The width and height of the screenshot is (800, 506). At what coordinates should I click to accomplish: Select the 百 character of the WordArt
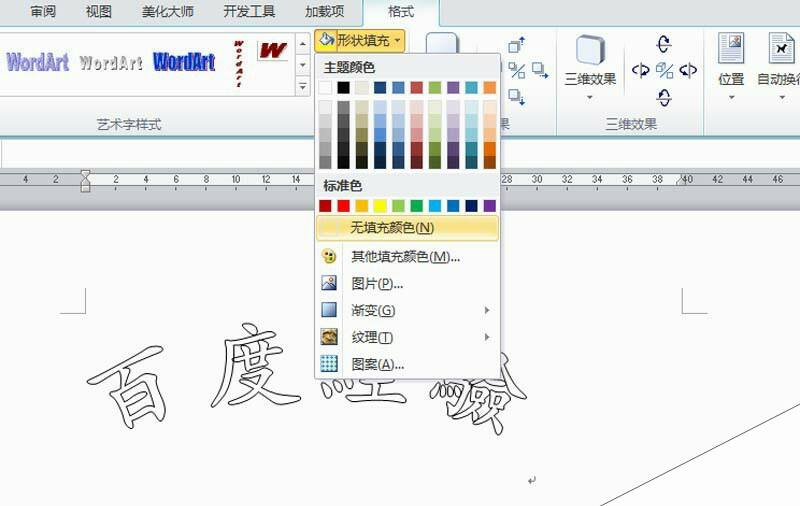(130, 387)
